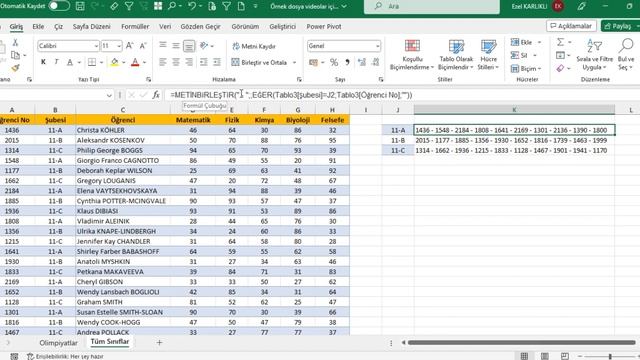
Task: Click the Undo arrow in quick access toolbar
Action: coord(191,6)
